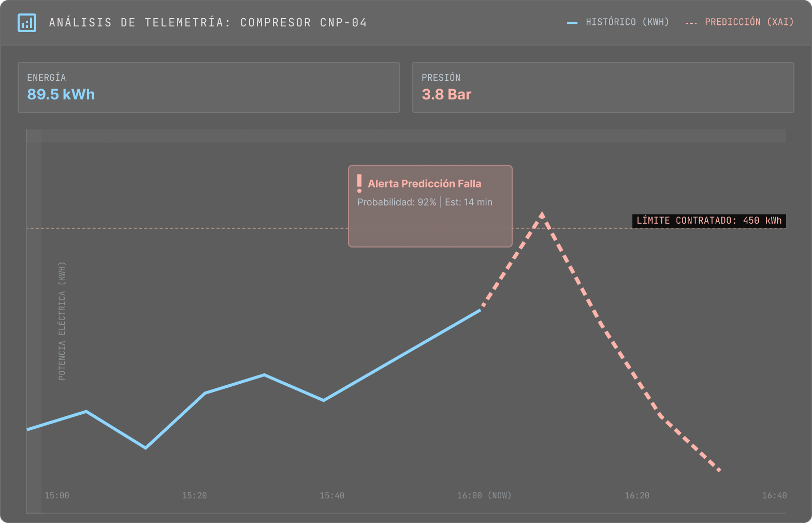Click the 15:00 time axis label
The height and width of the screenshot is (523, 812).
click(57, 496)
